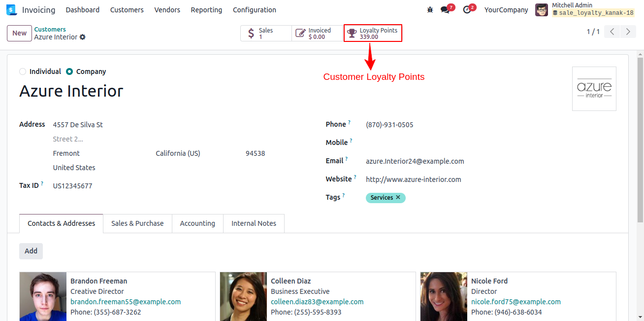The image size is (644, 321).
Task: Open Colleen Diaz's contact card photo
Action: point(243,296)
